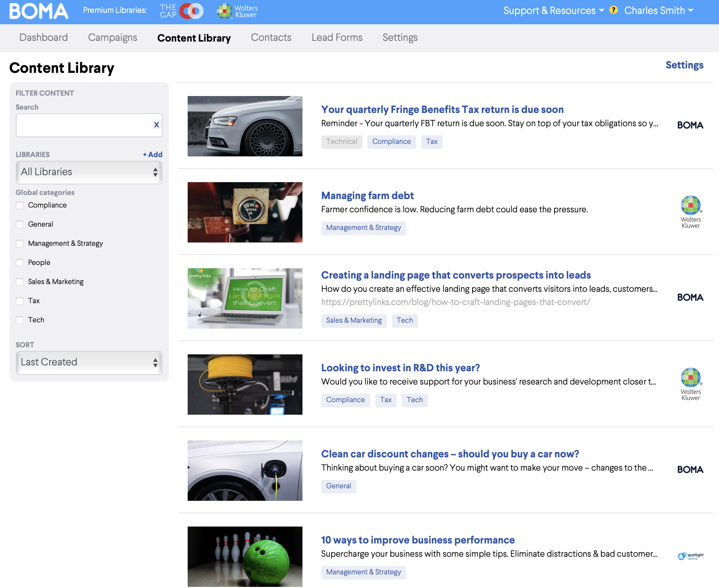Tick the People category checkbox
Viewport: 719px width, 588px height.
point(20,263)
